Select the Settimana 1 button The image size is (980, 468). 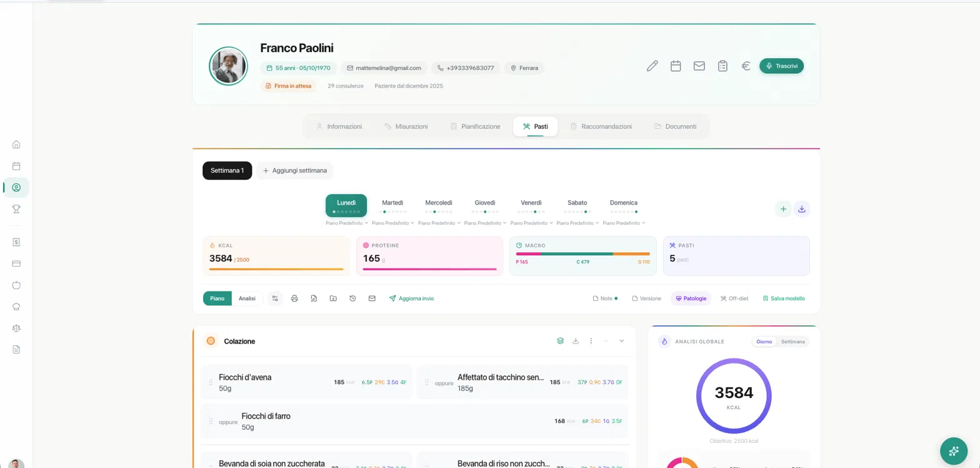point(227,170)
